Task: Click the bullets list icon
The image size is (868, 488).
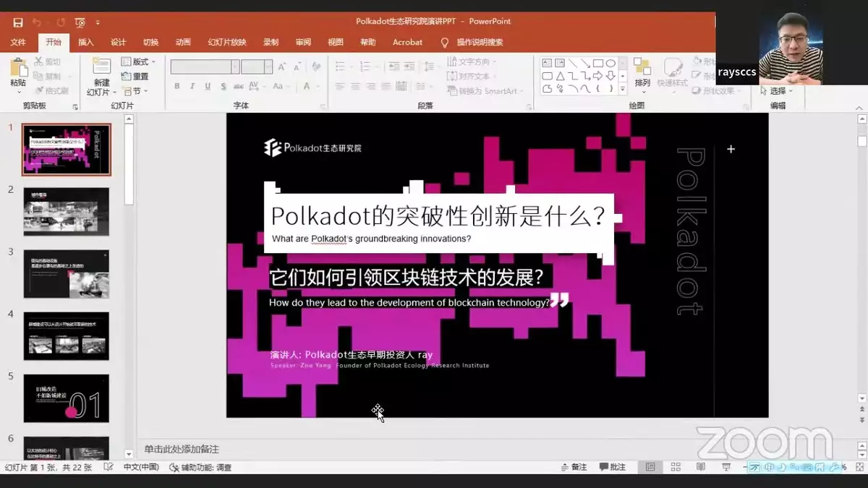Action: pos(340,67)
